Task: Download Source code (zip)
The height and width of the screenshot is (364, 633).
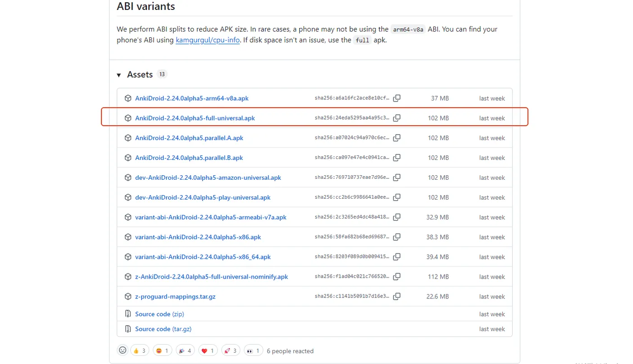Action: point(160,314)
